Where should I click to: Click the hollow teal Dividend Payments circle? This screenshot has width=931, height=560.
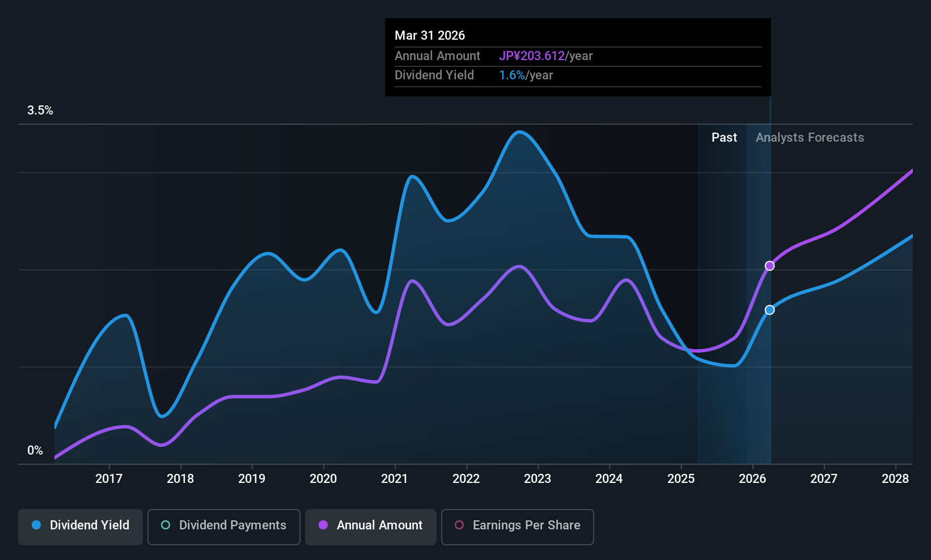click(x=166, y=525)
